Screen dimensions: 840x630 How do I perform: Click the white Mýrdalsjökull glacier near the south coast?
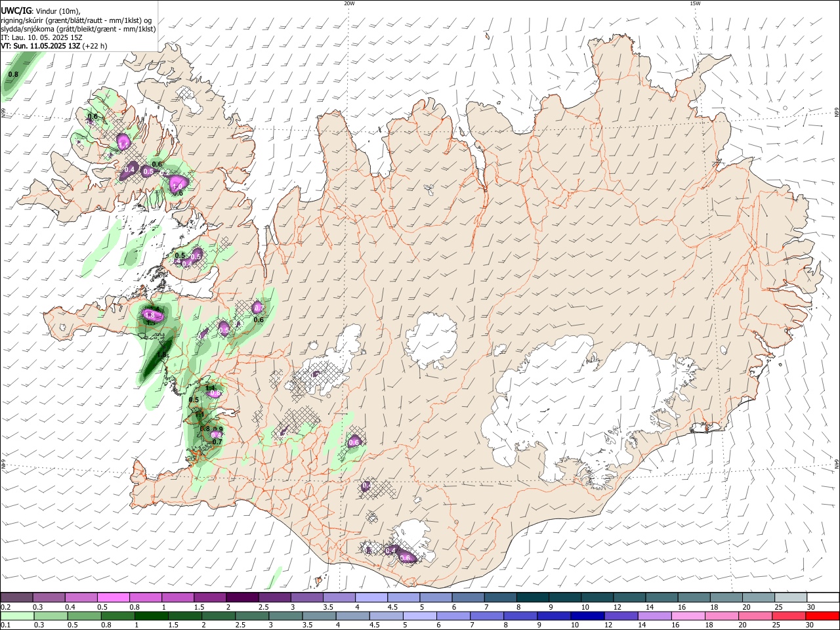pyautogui.click(x=412, y=540)
